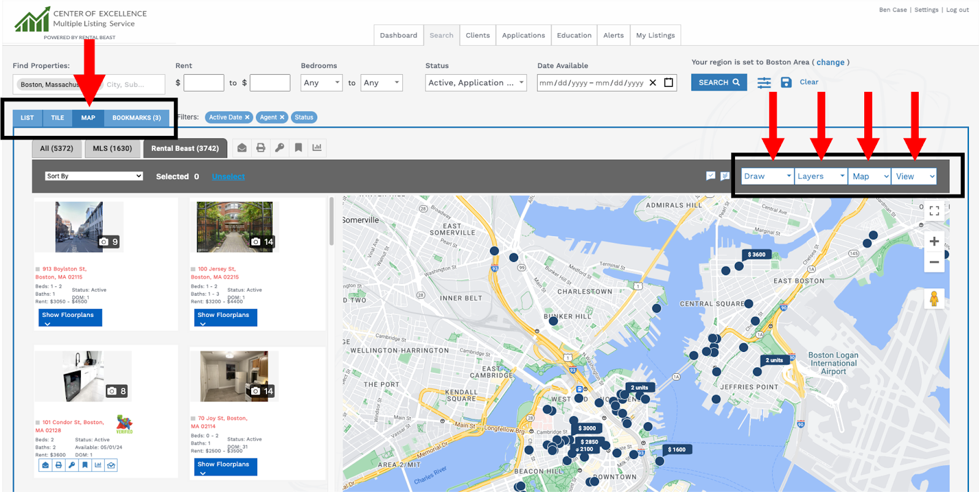Image resolution: width=980 pixels, height=492 pixels.
Task: Click the Unselect link
Action: 228,177
